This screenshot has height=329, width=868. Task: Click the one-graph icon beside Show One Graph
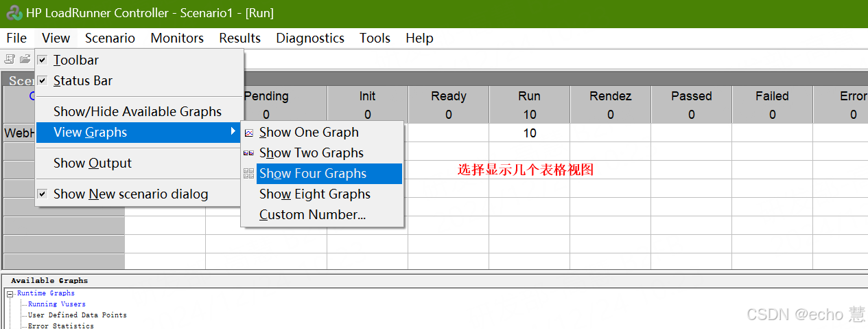[249, 133]
